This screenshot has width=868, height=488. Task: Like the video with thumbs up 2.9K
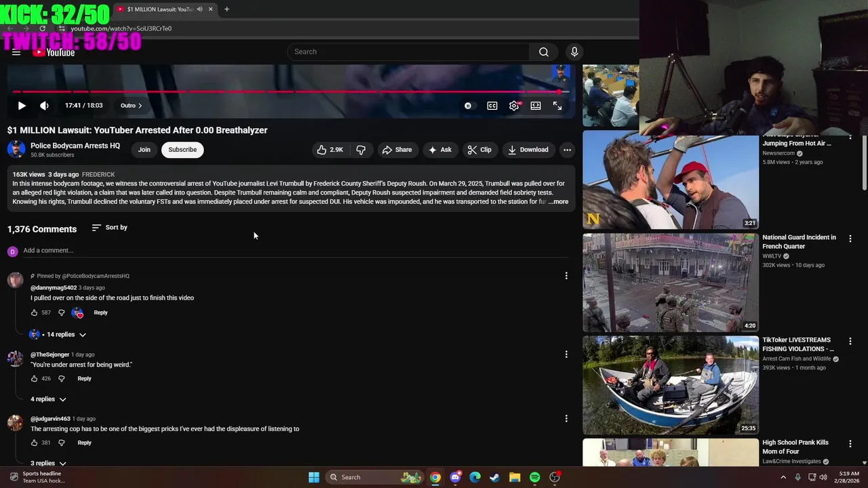[x=330, y=150]
